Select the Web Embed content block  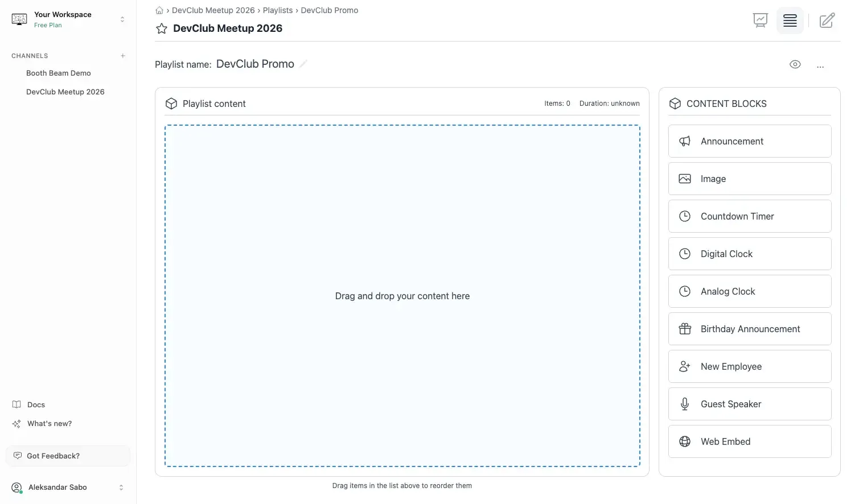pos(750,441)
